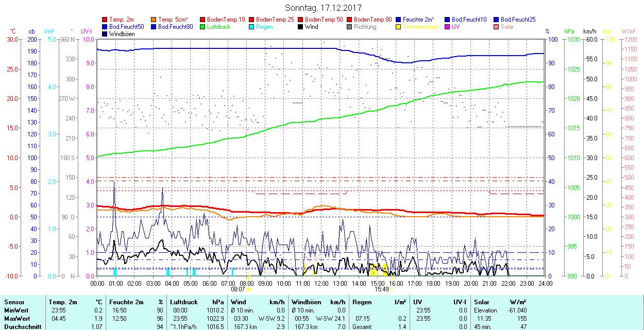The width and height of the screenshot is (644, 330).
Task: Click the average temperature value 1.07
Action: 97,327
